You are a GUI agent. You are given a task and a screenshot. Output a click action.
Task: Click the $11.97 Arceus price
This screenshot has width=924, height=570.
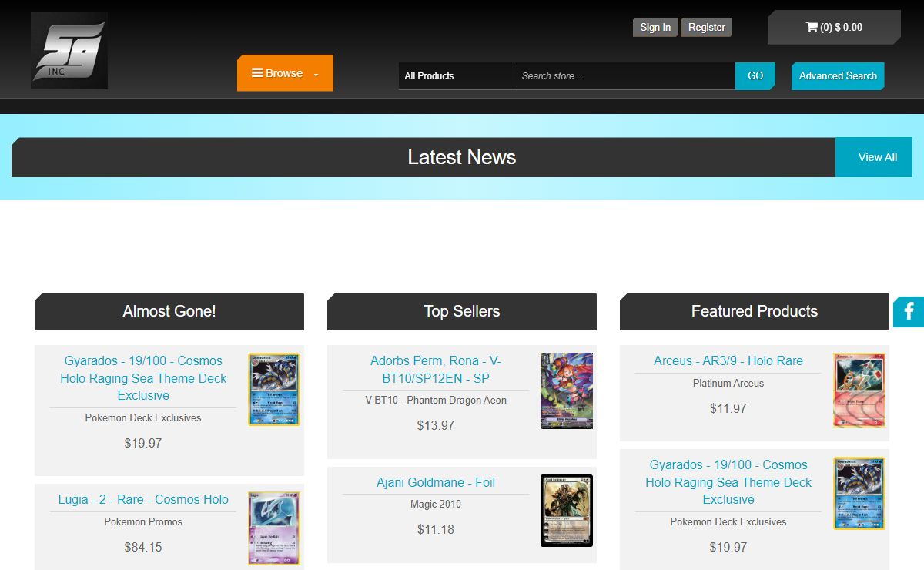tap(728, 408)
